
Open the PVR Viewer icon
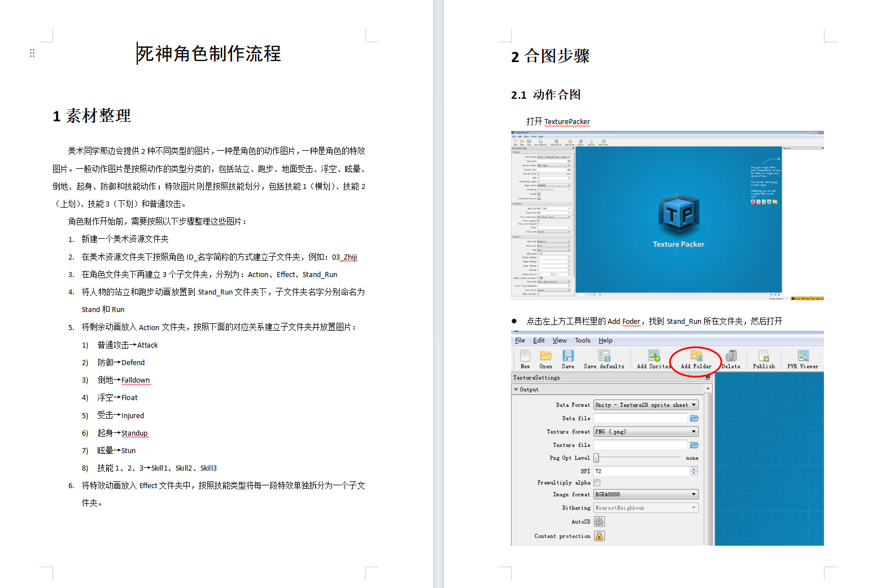click(803, 356)
